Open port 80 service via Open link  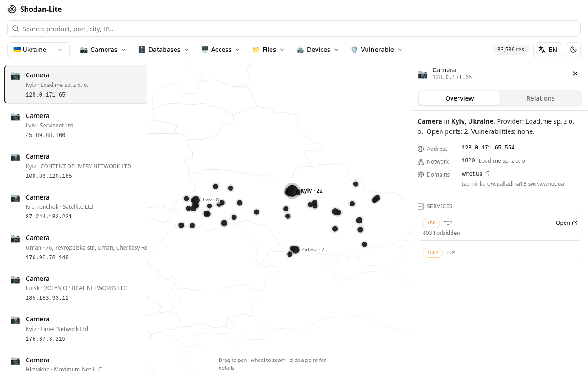point(566,223)
